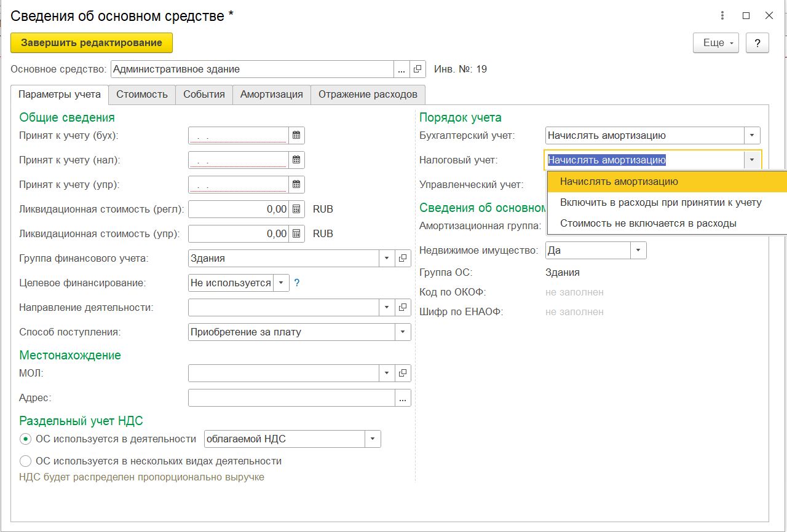Open calendar for Принят к учету (бух)
Screen dimensions: 787x532
[x=296, y=135]
